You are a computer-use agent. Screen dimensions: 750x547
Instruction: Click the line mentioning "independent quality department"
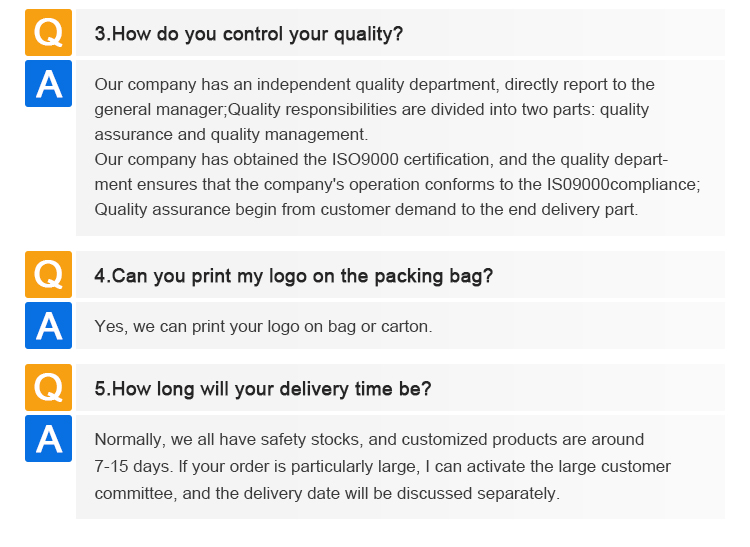(374, 84)
